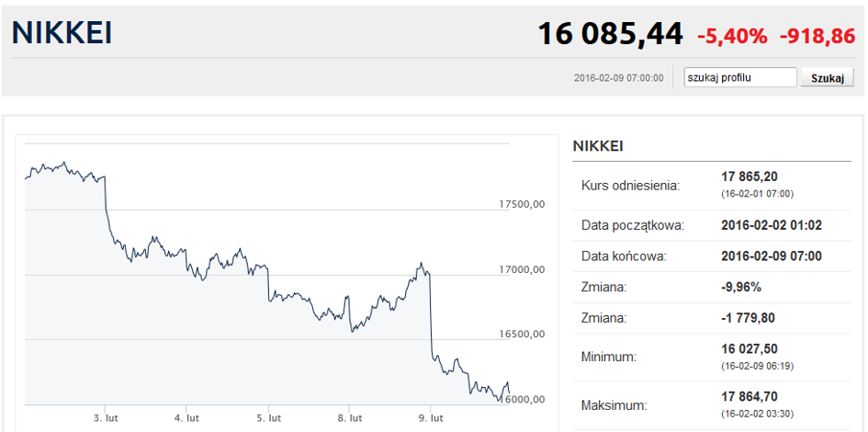Click the large NIKKEI page heading

[62, 34]
